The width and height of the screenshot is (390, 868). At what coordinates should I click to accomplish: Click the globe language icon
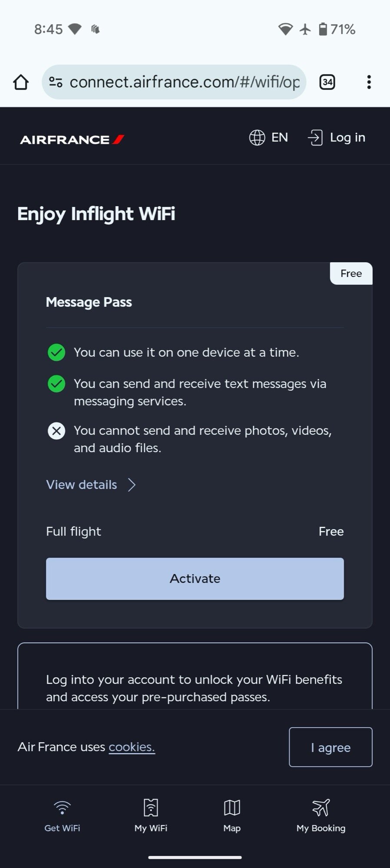(x=257, y=138)
